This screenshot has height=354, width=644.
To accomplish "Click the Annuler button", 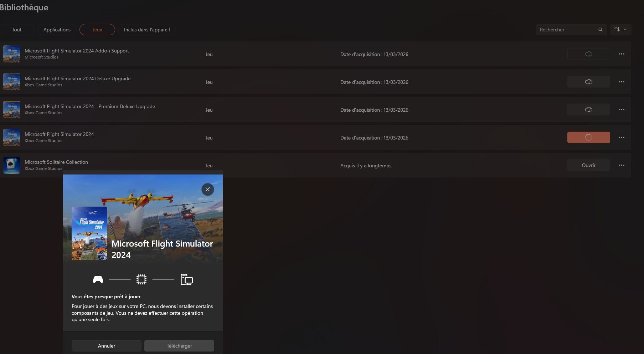I will [x=107, y=346].
